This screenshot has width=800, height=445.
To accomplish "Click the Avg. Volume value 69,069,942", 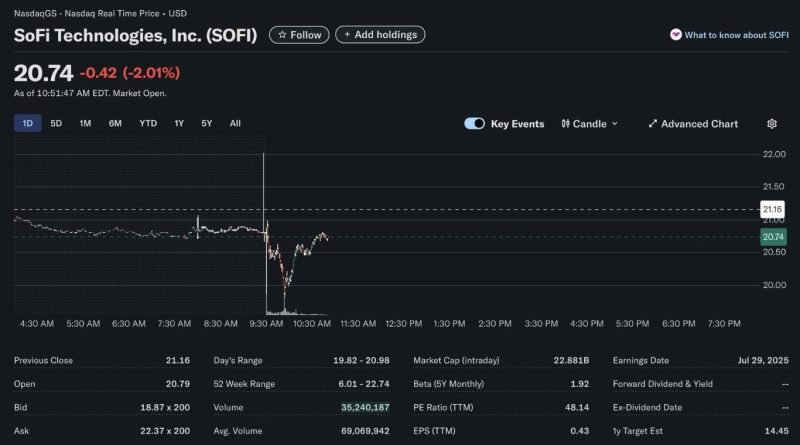I will pos(365,431).
